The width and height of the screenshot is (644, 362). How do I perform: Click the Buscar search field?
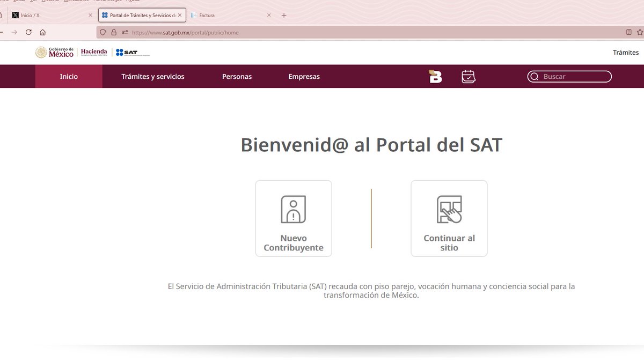click(x=569, y=77)
